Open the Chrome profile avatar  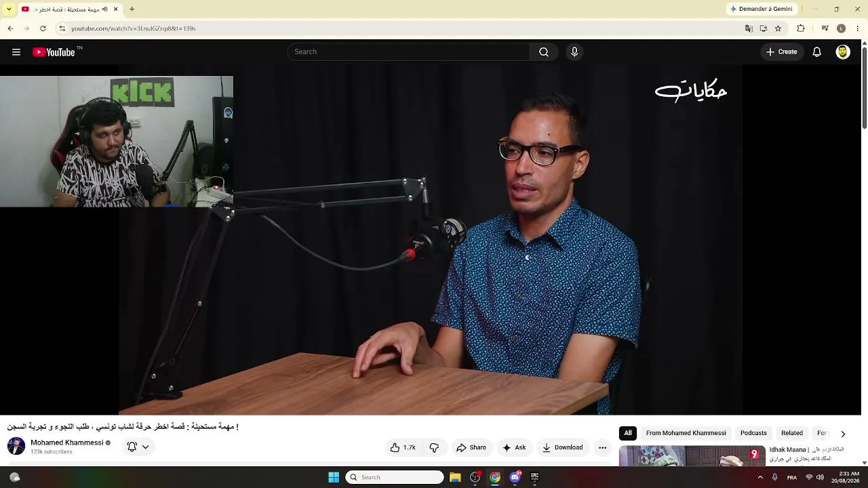(x=841, y=28)
